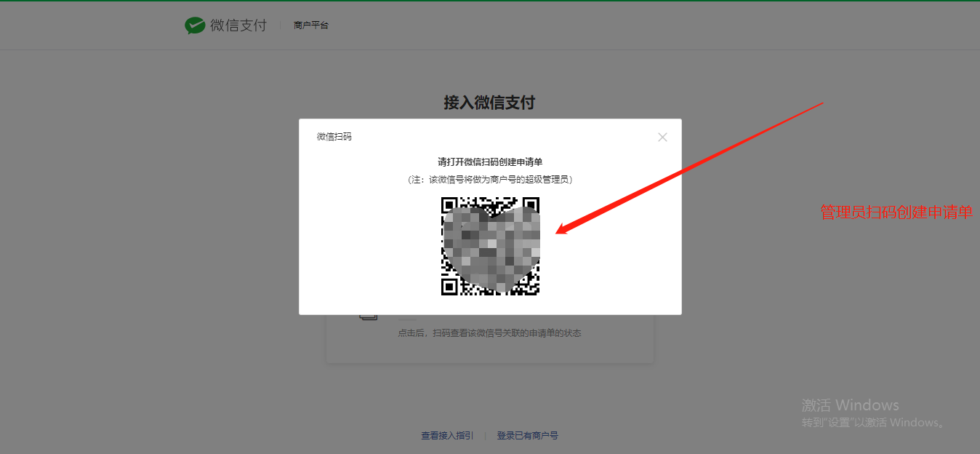The height and width of the screenshot is (454, 980).
Task: Click the 请打开微信扫码创建申请单 instruction text
Action: point(490,162)
